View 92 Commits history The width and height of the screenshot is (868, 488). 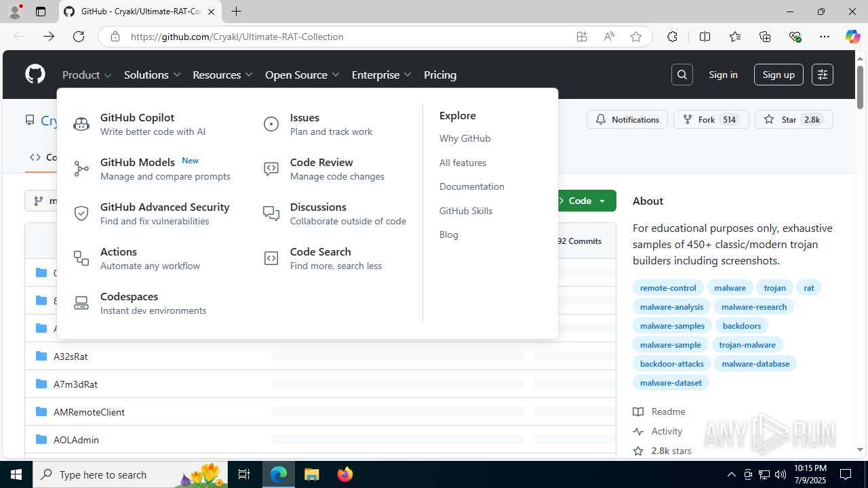(578, 241)
